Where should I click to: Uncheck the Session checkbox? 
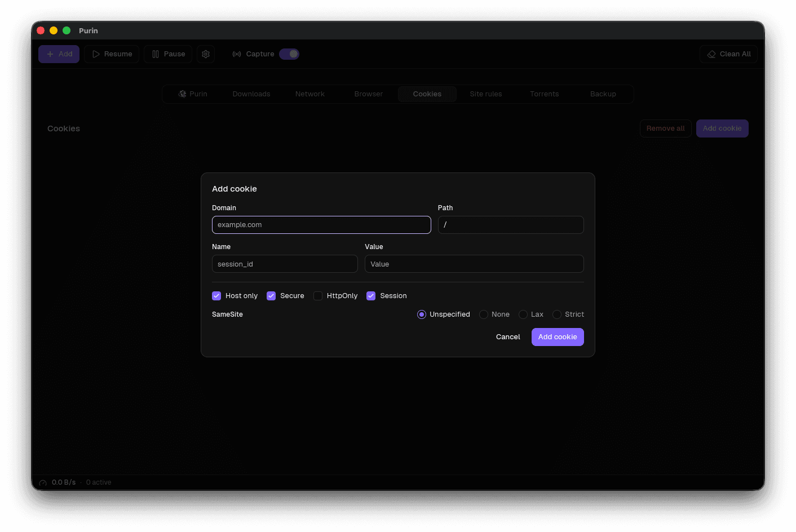(371, 296)
